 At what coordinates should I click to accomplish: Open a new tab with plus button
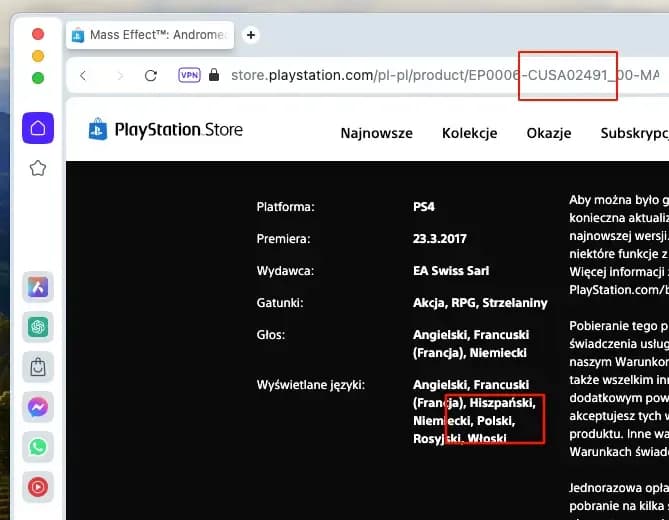251,35
